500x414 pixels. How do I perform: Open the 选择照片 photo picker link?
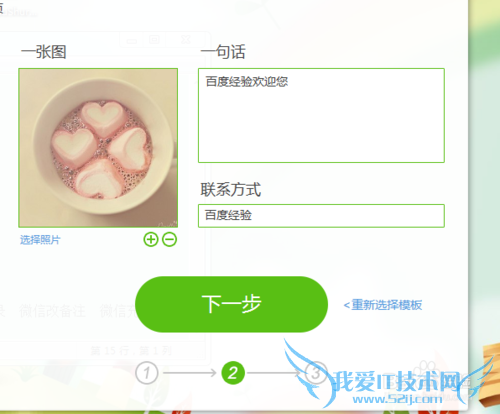(40, 240)
